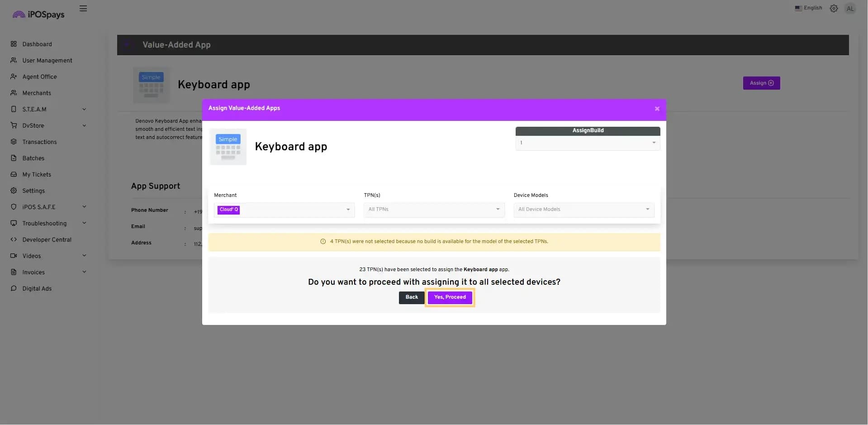Screen dimensions: 868x425
Task: Click the AL user avatar
Action: (850, 9)
